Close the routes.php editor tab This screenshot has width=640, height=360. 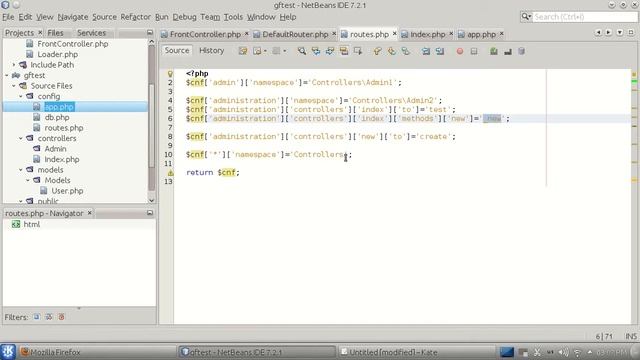[x=394, y=34]
